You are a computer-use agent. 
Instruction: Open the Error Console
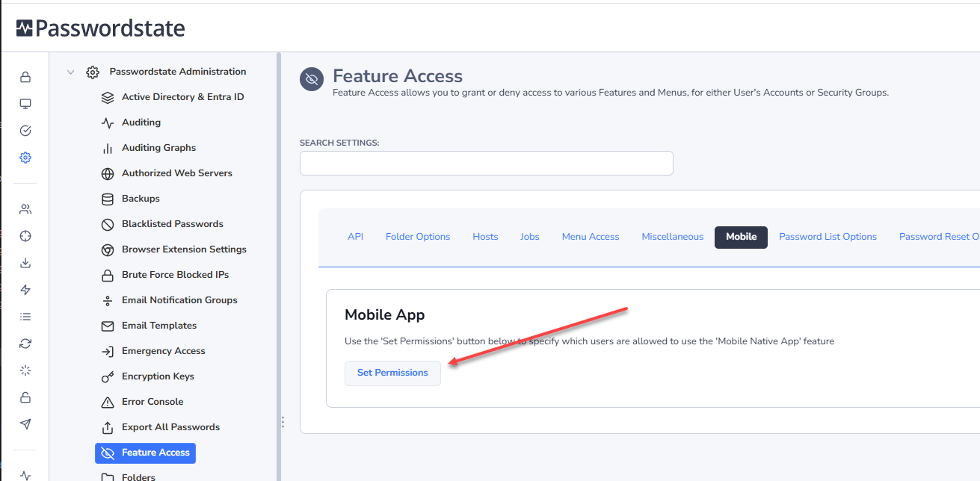point(152,402)
